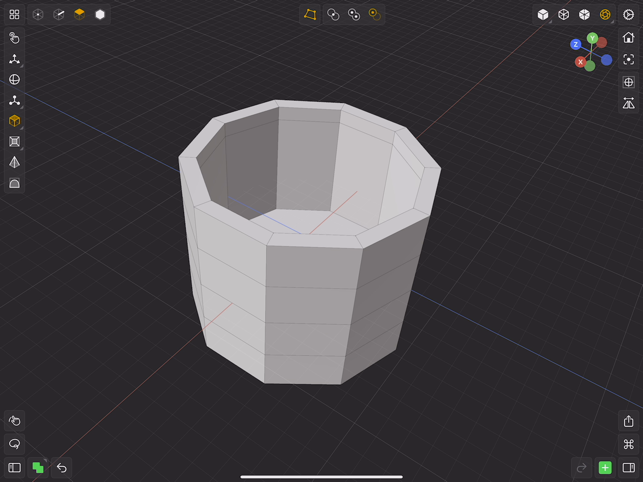
Task: Snap view to the unlabeled red axis ball
Action: point(602,42)
